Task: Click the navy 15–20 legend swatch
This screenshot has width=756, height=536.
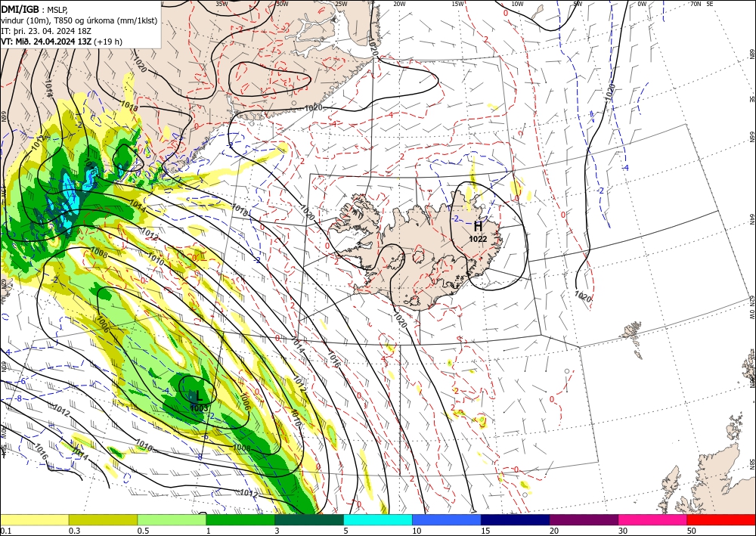Action: click(516, 519)
